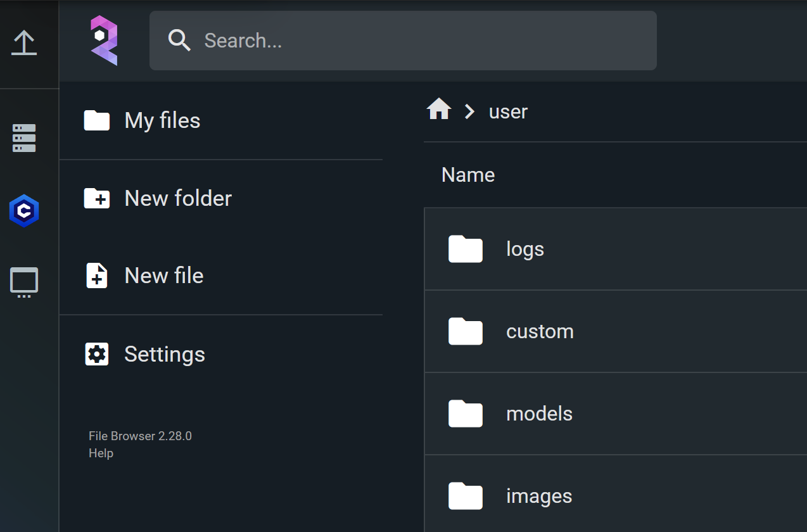This screenshot has height=532, width=807.
Task: Open the server stack sidebar icon
Action: coord(23,138)
